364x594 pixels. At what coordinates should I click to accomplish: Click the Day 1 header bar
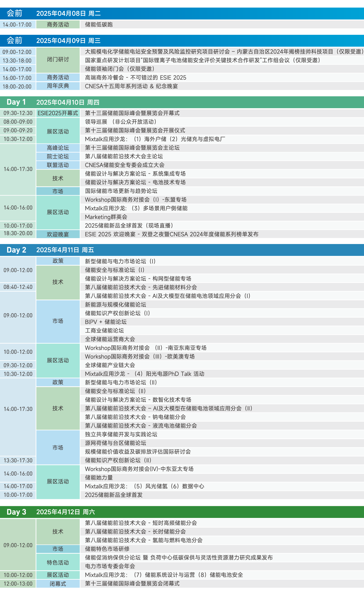click(x=182, y=102)
